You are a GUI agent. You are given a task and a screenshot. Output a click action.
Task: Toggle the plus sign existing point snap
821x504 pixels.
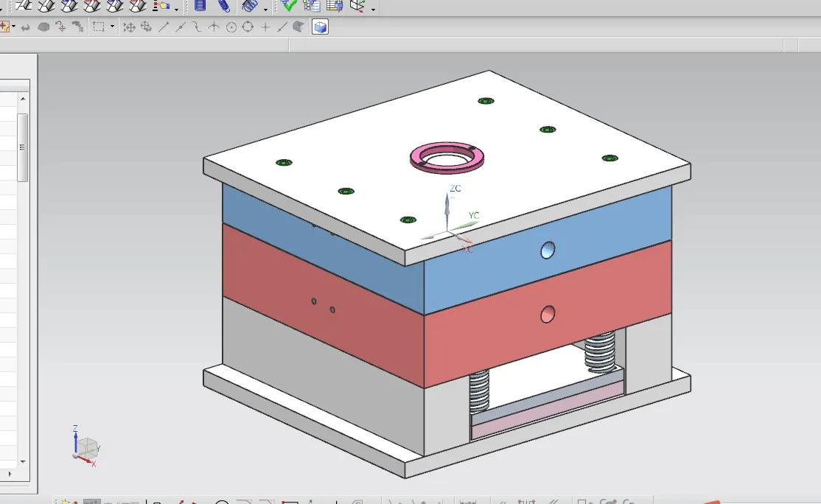[x=265, y=27]
